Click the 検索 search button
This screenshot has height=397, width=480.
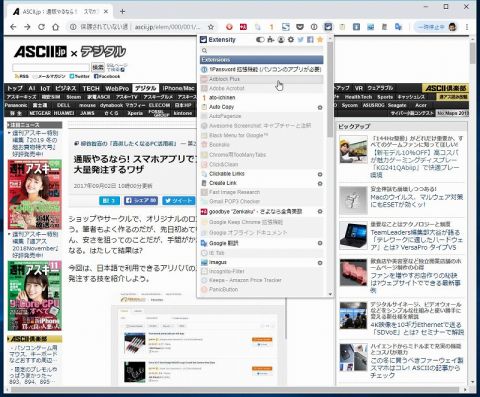pyautogui.click(x=98, y=67)
